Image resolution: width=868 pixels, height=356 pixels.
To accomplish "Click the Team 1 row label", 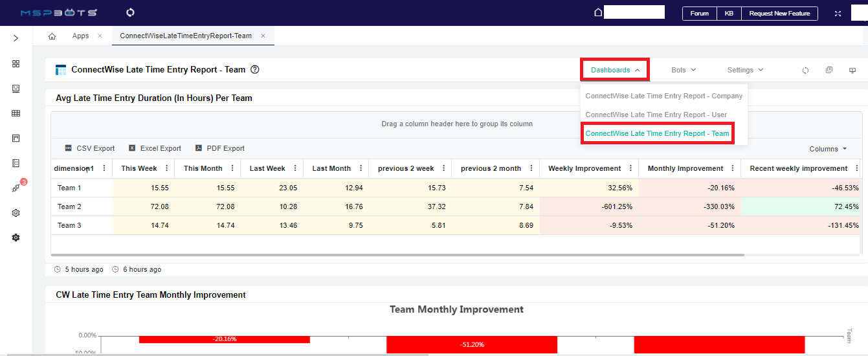I will (x=69, y=188).
